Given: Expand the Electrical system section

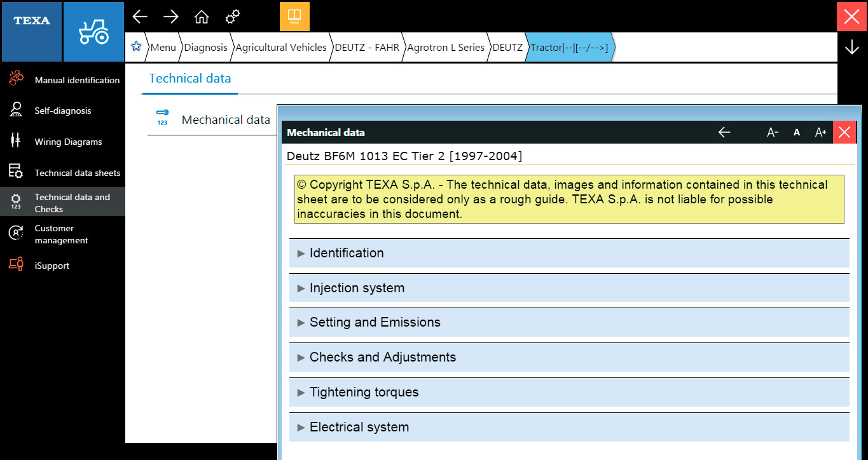Looking at the screenshot, I should click(569, 427).
